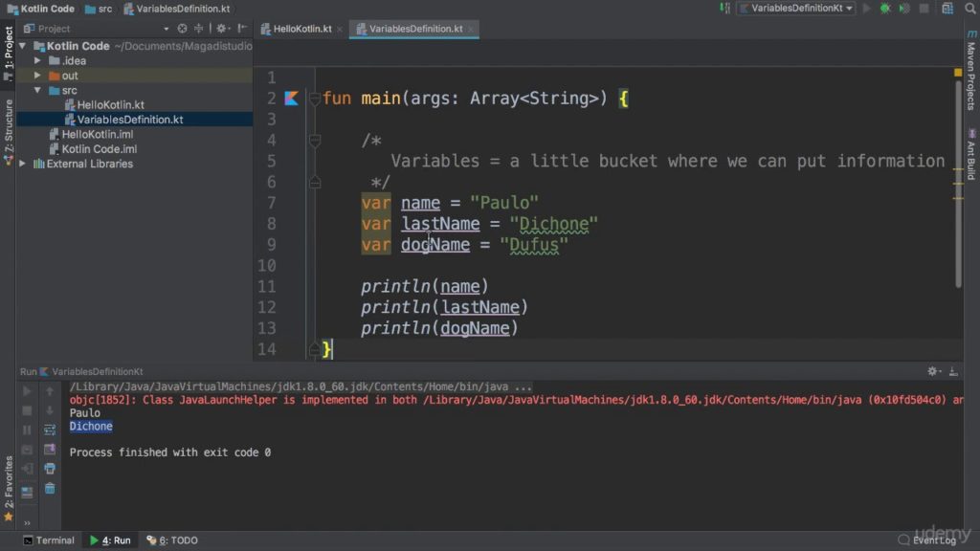The height and width of the screenshot is (551, 980).
Task: Collapse all in the Project panel
Action: point(198,28)
